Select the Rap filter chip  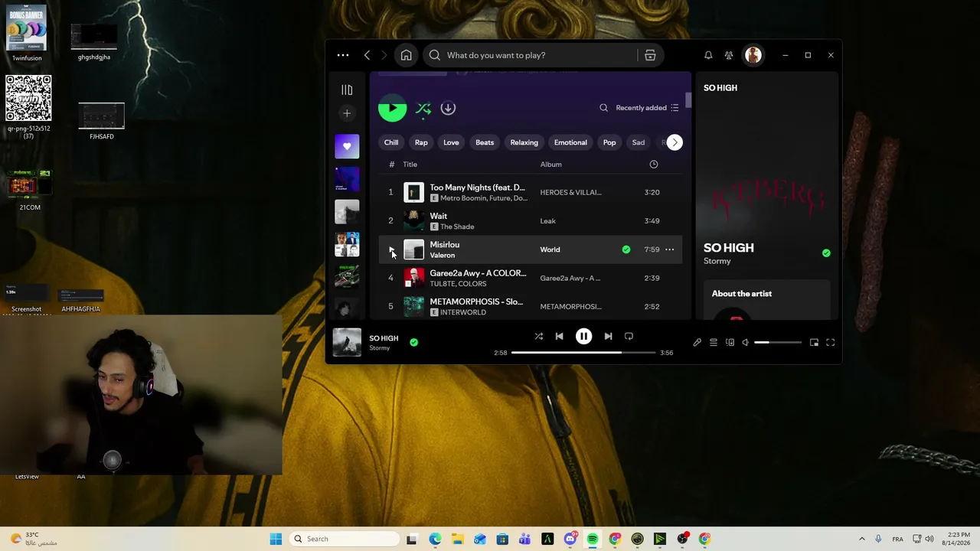[x=421, y=142]
